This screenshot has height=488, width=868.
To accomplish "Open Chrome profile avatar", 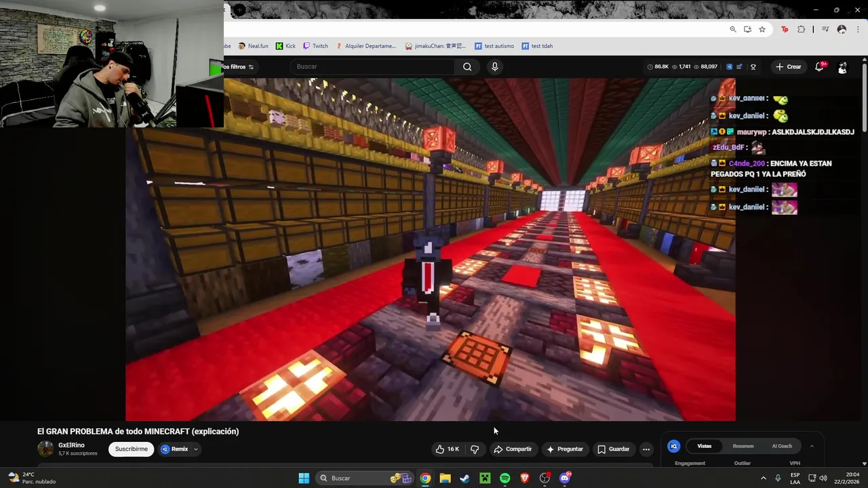I will pyautogui.click(x=842, y=29).
